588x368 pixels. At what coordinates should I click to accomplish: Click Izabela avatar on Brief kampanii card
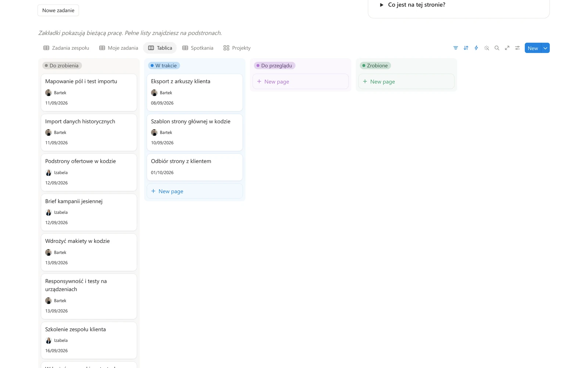(49, 212)
